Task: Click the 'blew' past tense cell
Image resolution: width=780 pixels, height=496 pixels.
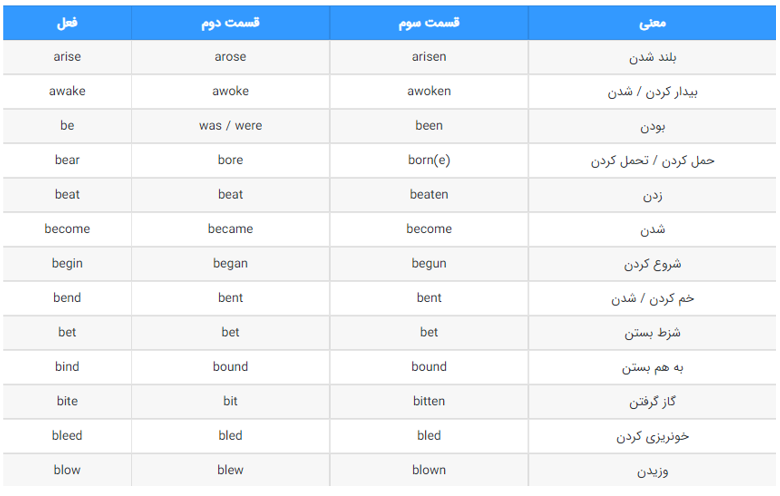Action: point(230,470)
